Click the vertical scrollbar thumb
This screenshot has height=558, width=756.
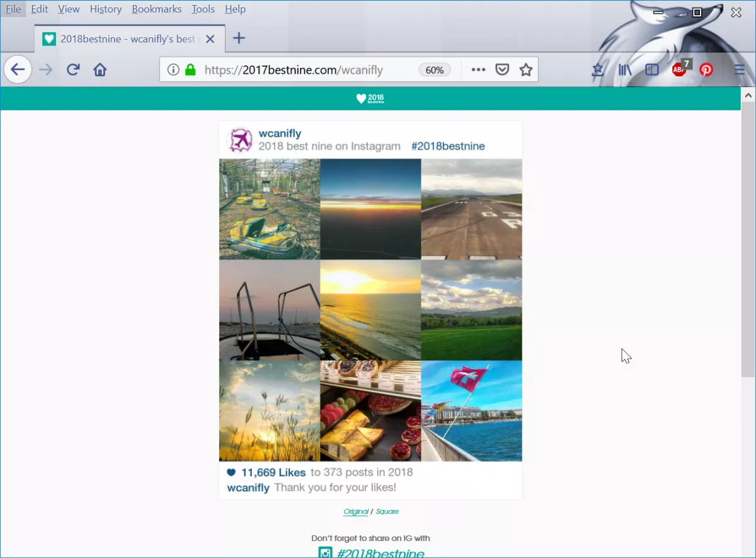(x=748, y=240)
